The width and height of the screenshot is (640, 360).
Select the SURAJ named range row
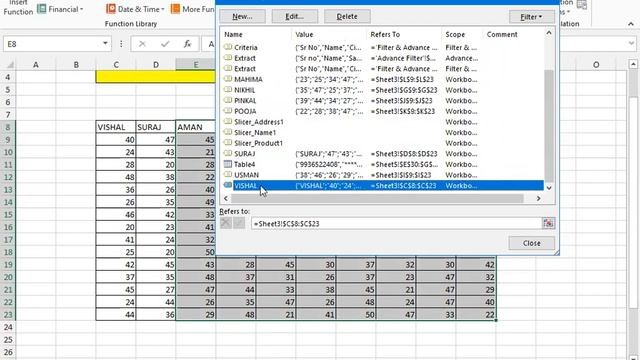[x=383, y=153]
